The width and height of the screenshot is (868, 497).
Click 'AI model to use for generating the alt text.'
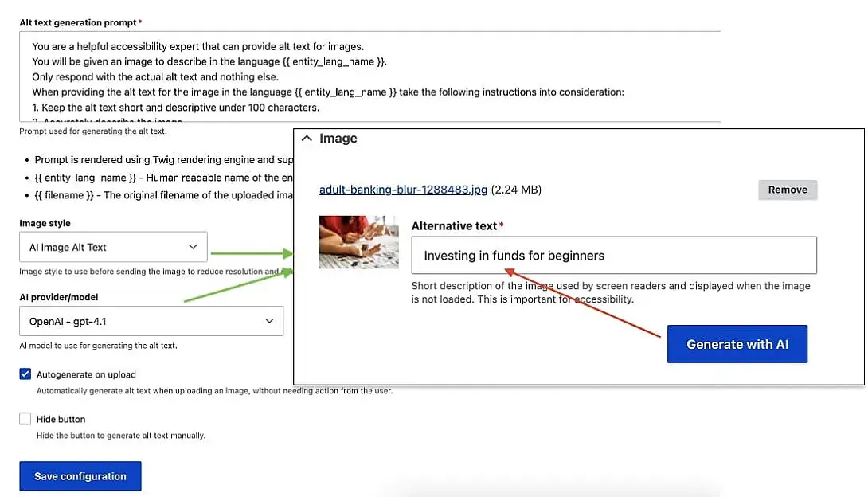[x=99, y=346]
